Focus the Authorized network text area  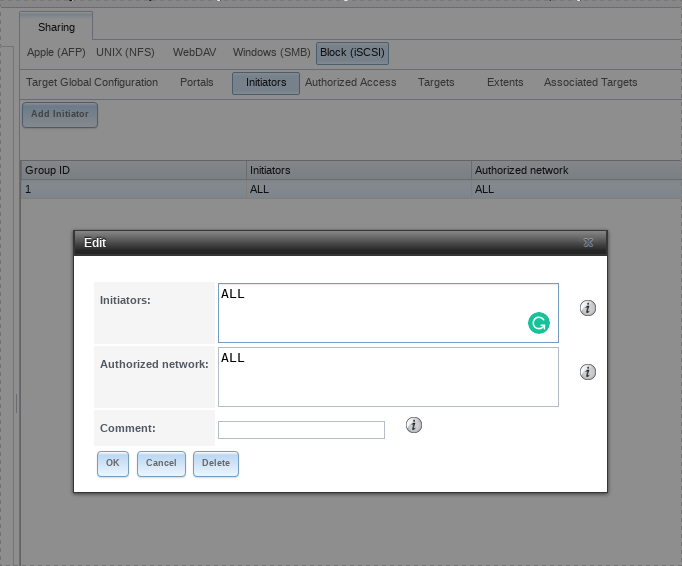[388, 377]
